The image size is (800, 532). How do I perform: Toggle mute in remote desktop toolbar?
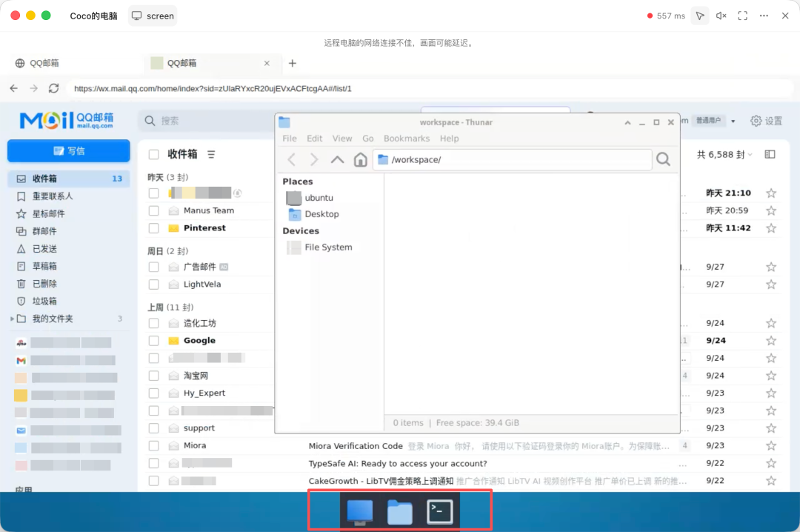click(721, 16)
